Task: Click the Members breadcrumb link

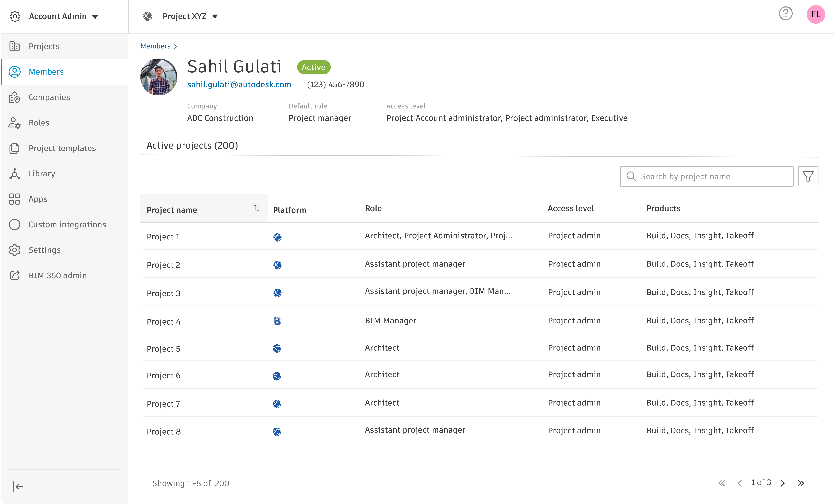Action: pyautogui.click(x=155, y=46)
